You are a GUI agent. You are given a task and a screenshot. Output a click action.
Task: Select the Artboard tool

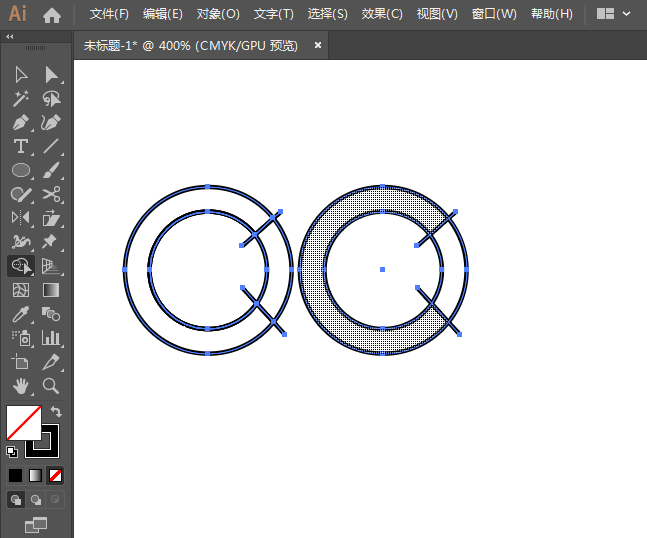pyautogui.click(x=21, y=362)
